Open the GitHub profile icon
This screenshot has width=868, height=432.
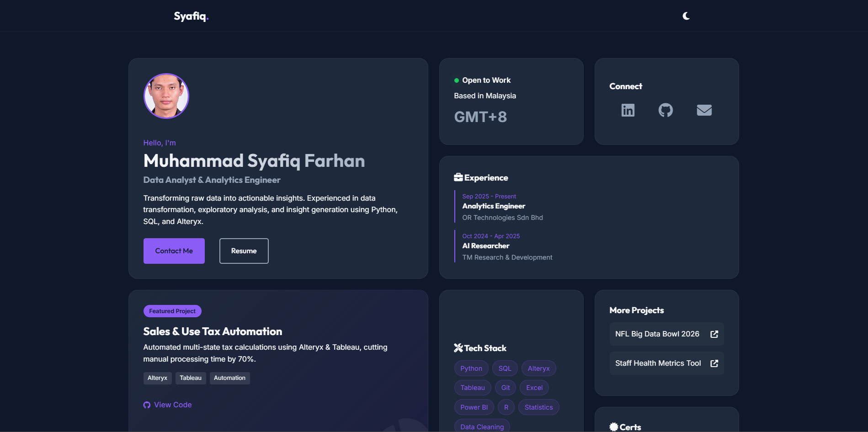point(666,110)
